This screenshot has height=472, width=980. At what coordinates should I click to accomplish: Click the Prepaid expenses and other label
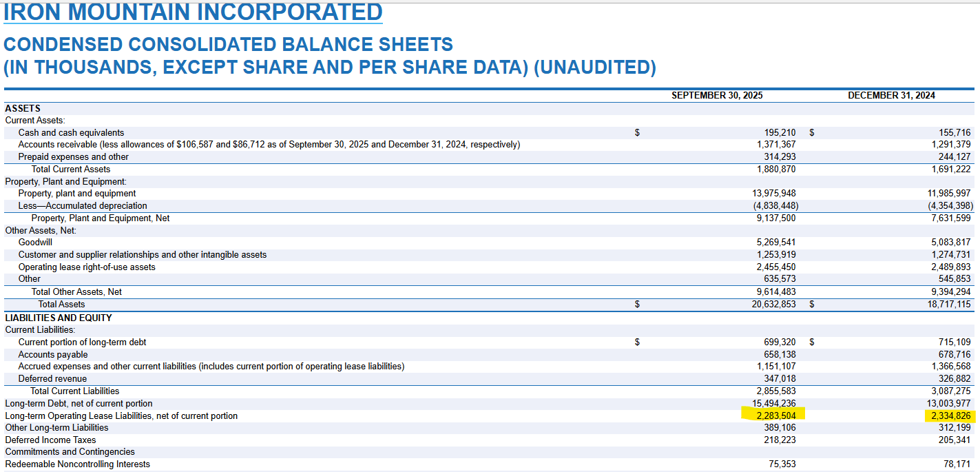73,157
